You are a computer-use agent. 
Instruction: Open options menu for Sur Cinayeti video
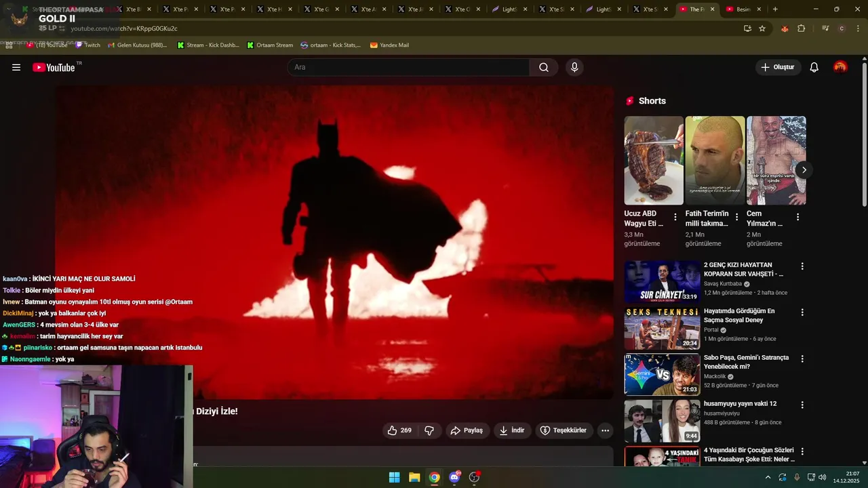[x=802, y=266]
